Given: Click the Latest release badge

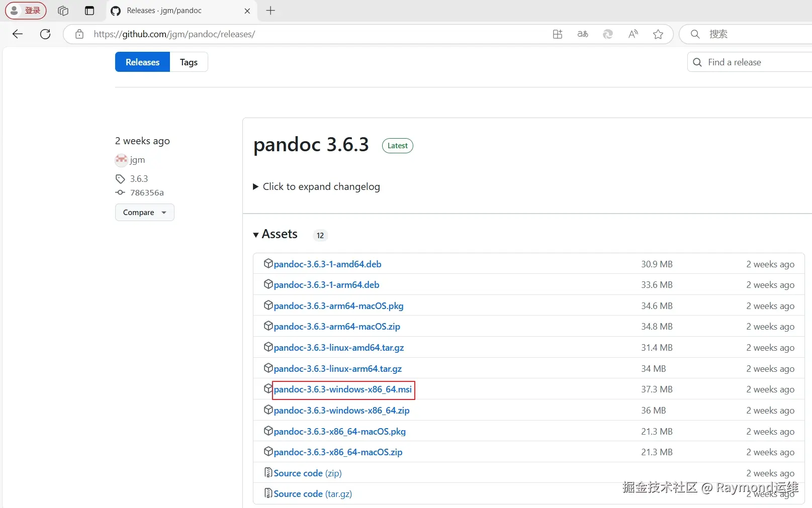Looking at the screenshot, I should pyautogui.click(x=398, y=146).
